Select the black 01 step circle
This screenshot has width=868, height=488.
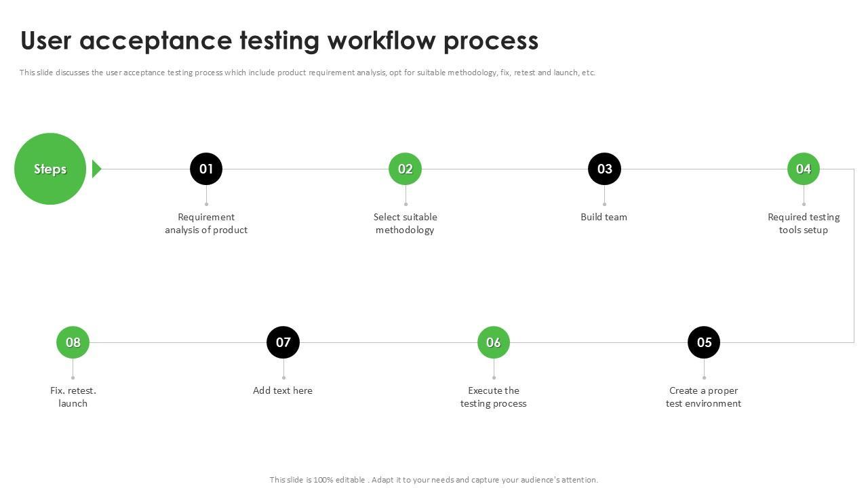tap(206, 169)
